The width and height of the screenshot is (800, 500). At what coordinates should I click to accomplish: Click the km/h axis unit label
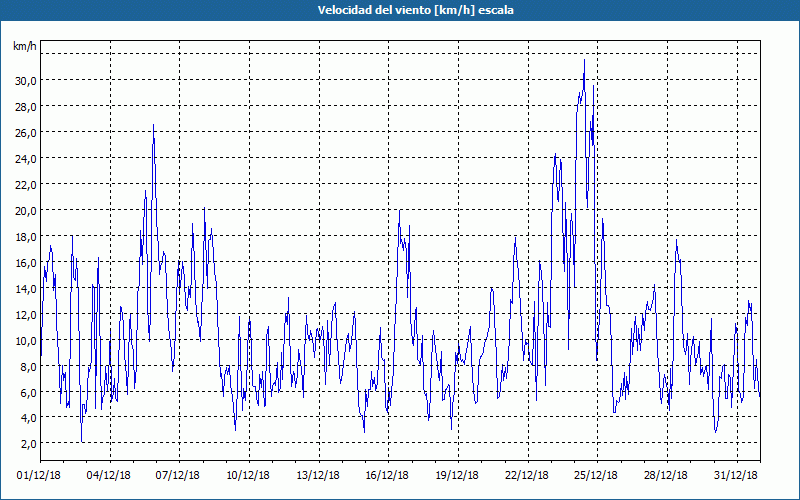tap(25, 46)
